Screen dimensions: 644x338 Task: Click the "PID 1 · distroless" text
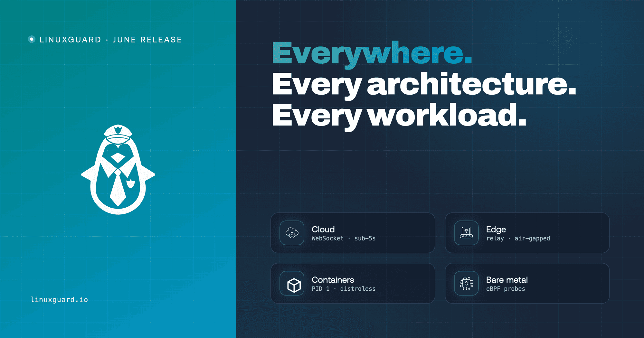pyautogui.click(x=344, y=289)
